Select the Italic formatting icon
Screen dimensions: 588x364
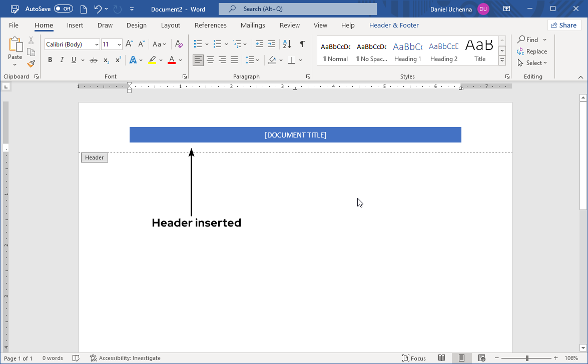coord(62,59)
